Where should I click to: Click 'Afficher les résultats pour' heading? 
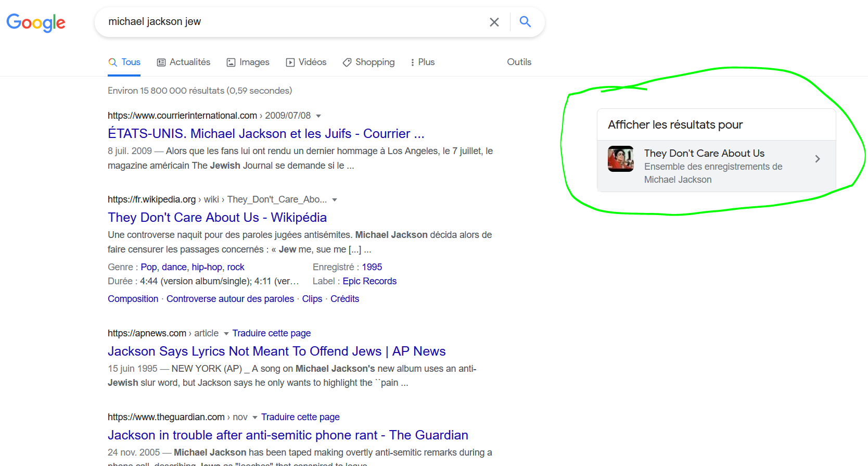[675, 125]
